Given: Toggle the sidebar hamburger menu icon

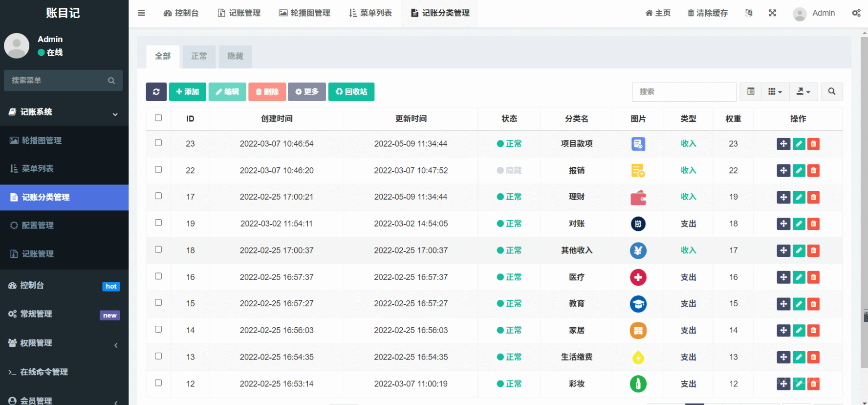Looking at the screenshot, I should click(141, 13).
